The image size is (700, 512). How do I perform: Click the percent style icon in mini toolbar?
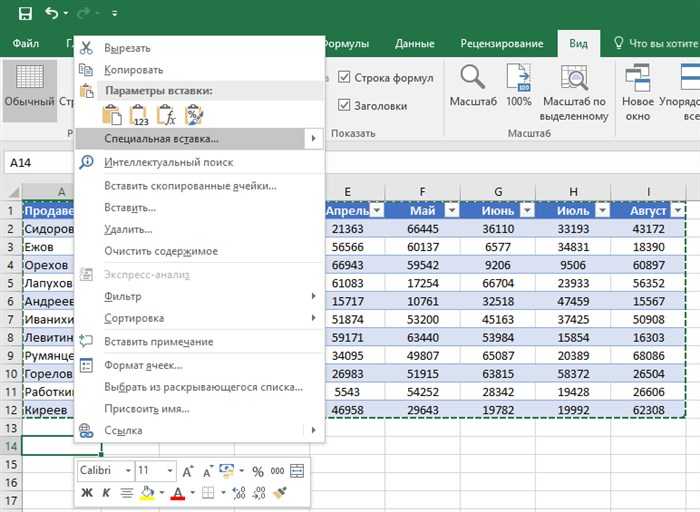[258, 471]
